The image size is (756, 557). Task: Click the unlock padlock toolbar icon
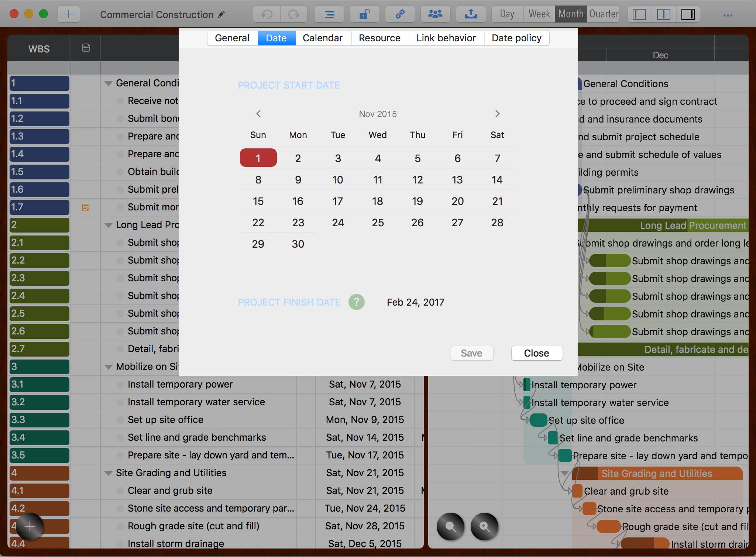(x=365, y=14)
